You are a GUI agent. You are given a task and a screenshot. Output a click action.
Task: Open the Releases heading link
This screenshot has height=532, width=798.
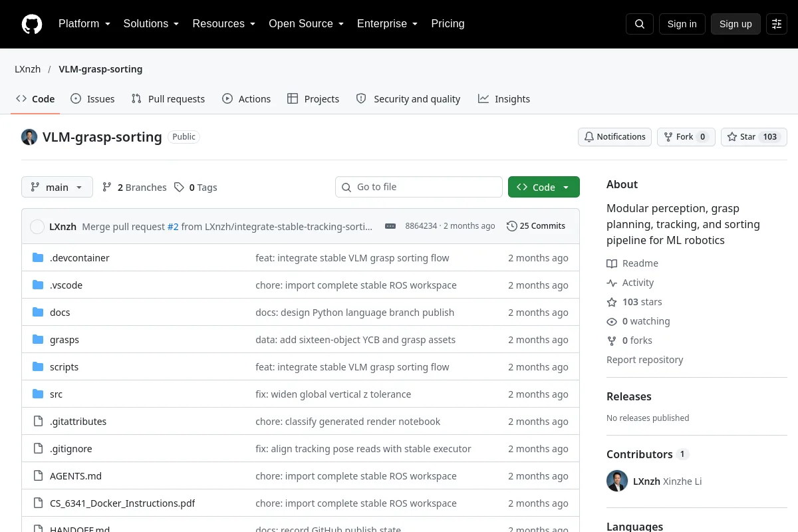[x=629, y=396]
